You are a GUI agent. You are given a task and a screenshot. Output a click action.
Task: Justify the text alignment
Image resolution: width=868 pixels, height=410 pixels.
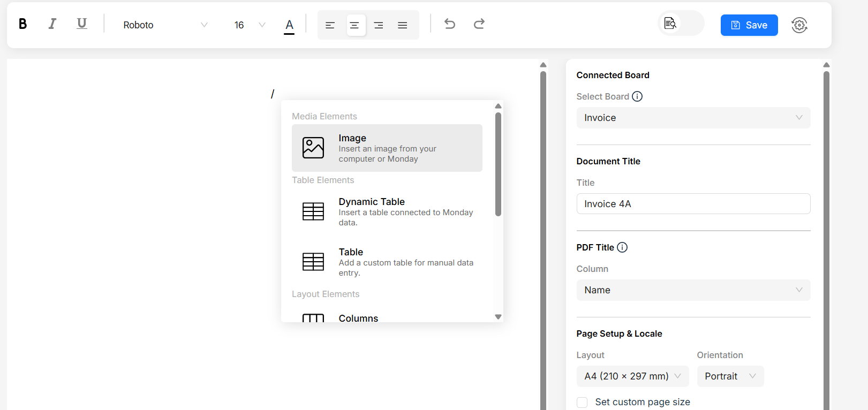(403, 25)
